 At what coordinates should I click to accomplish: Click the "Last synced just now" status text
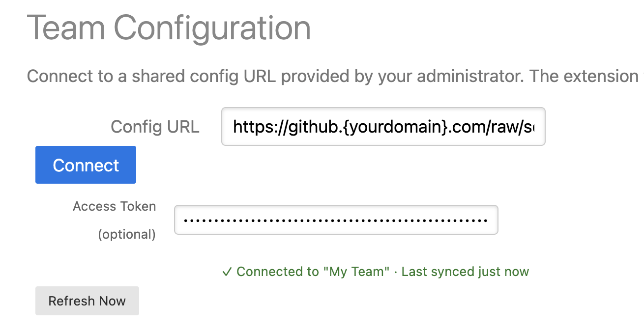tap(465, 272)
